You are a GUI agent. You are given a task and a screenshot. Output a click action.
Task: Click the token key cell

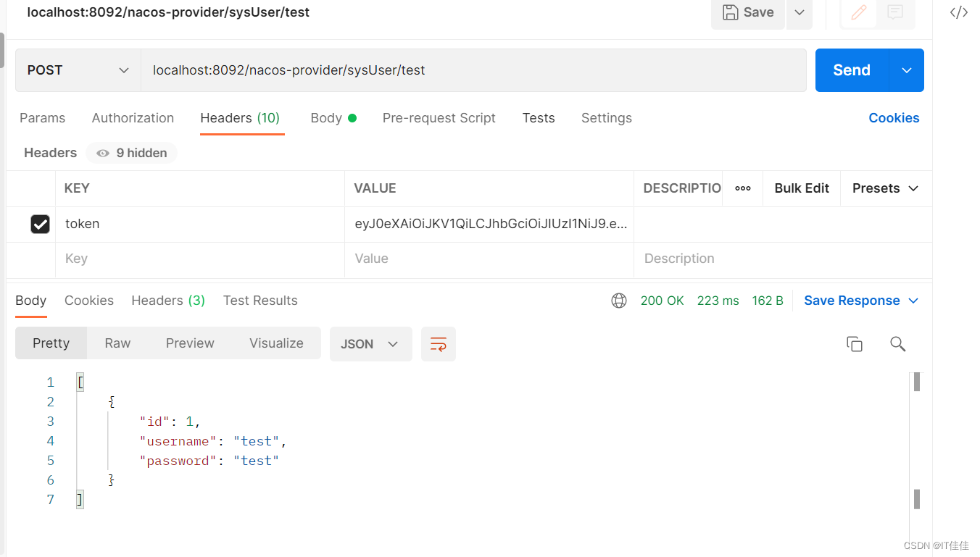(199, 225)
